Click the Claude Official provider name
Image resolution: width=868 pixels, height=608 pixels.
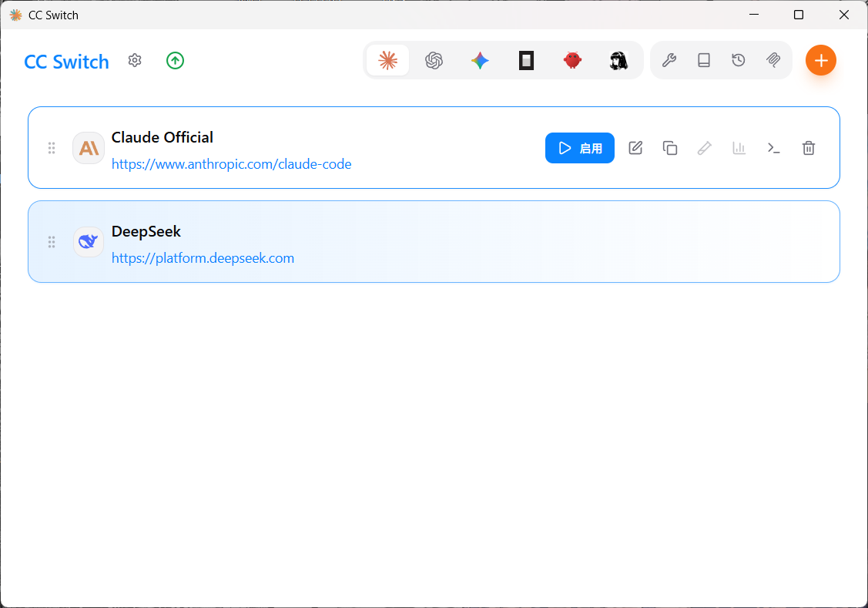(x=163, y=137)
